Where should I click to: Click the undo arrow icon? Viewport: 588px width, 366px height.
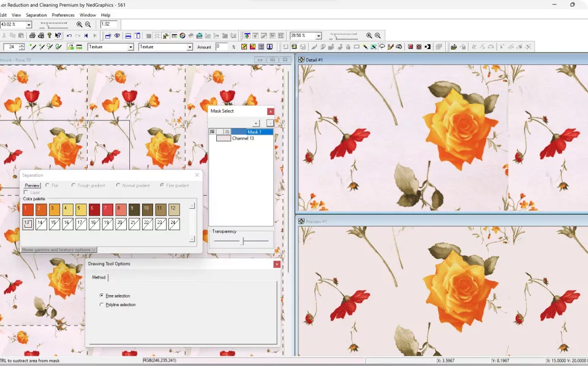tap(69, 35)
